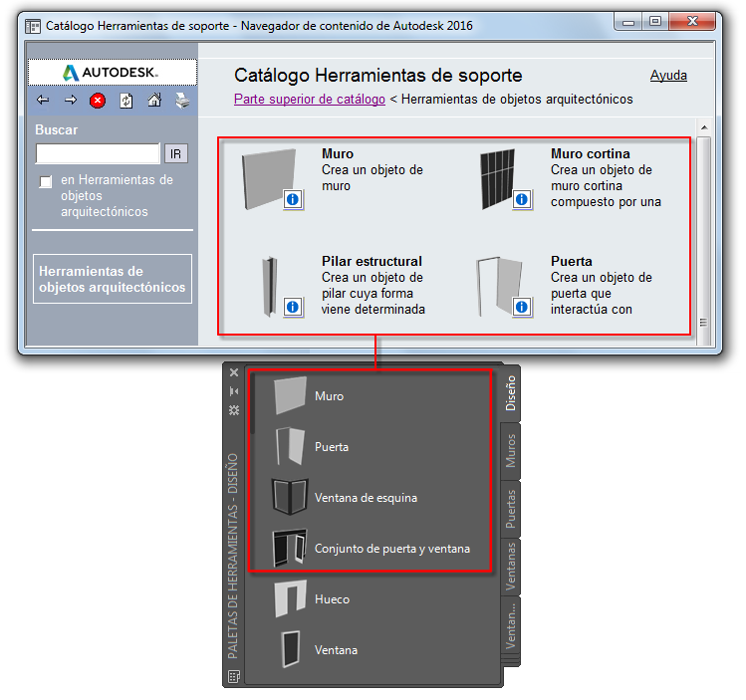Switch to the Diseño palette tab

(x=511, y=393)
